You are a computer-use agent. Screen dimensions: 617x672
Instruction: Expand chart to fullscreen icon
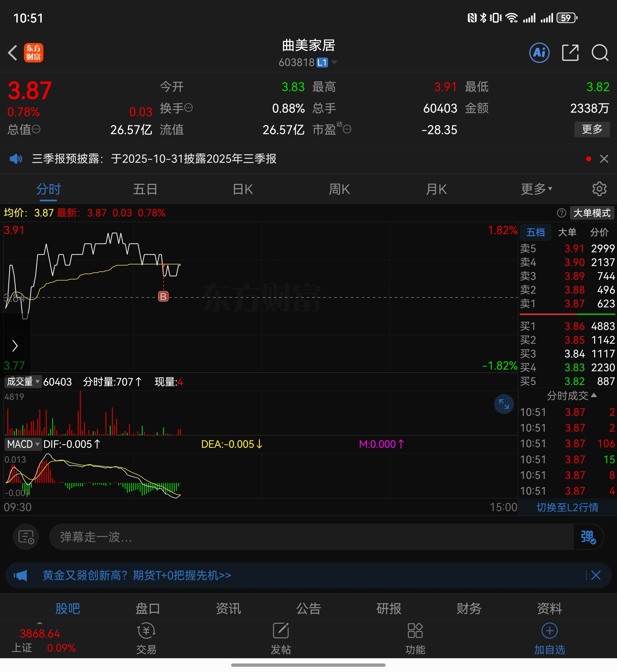pyautogui.click(x=504, y=404)
